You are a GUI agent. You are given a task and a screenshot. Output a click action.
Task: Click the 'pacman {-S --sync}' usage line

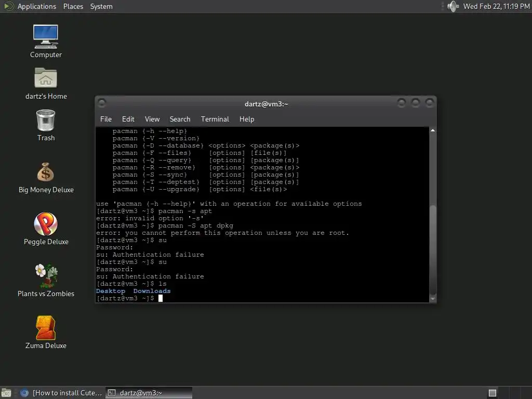tap(206, 175)
